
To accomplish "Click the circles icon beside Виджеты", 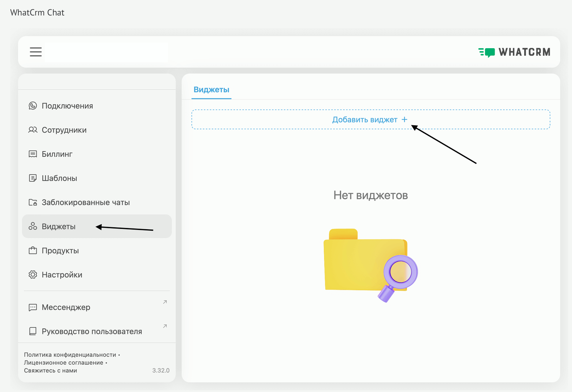I will (33, 227).
